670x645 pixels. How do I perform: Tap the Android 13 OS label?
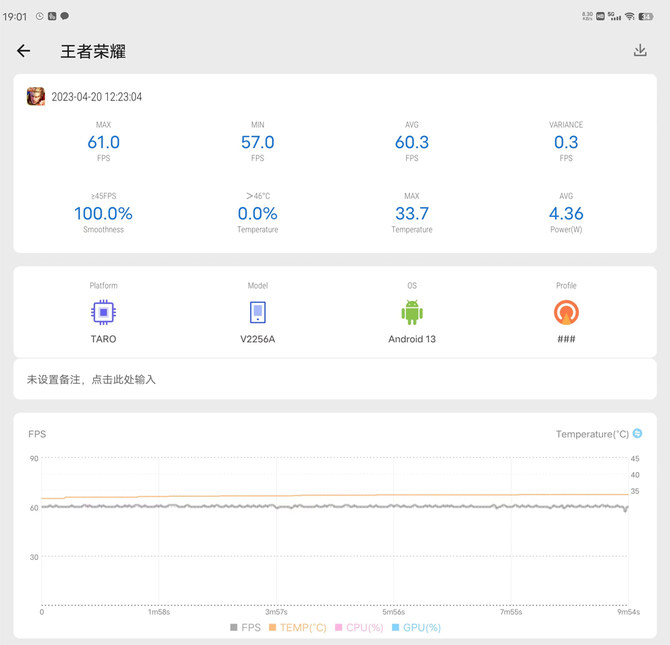coord(412,339)
